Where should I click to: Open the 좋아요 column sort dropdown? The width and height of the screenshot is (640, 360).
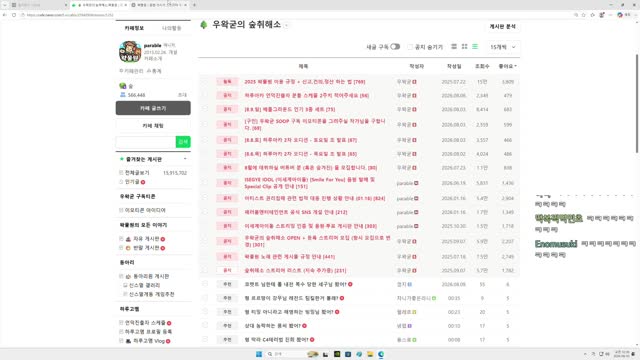507,66
